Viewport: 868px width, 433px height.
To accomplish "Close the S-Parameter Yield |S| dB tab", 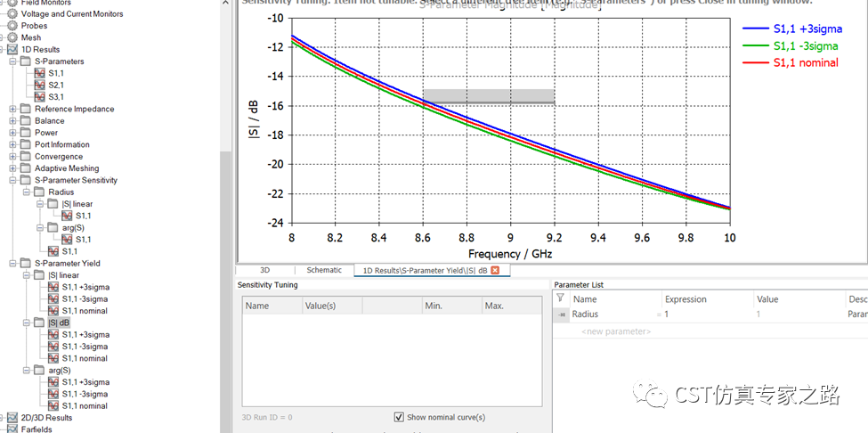I will tap(496, 270).
